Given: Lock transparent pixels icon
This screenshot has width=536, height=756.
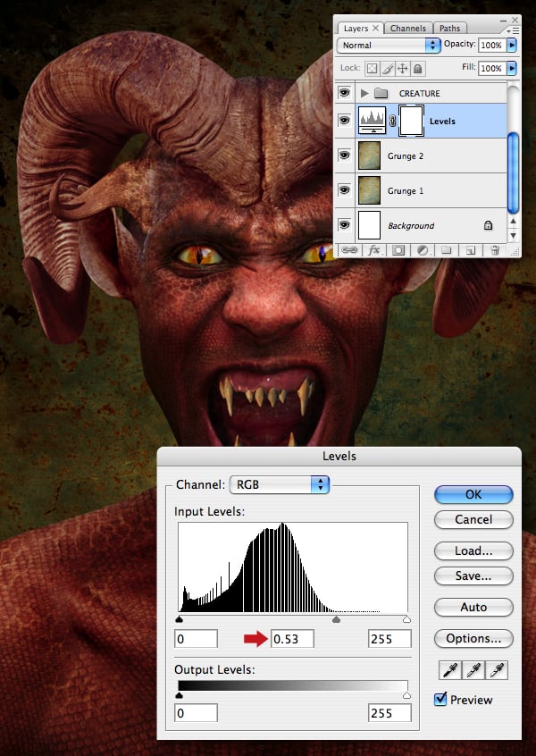Looking at the screenshot, I should [x=373, y=69].
